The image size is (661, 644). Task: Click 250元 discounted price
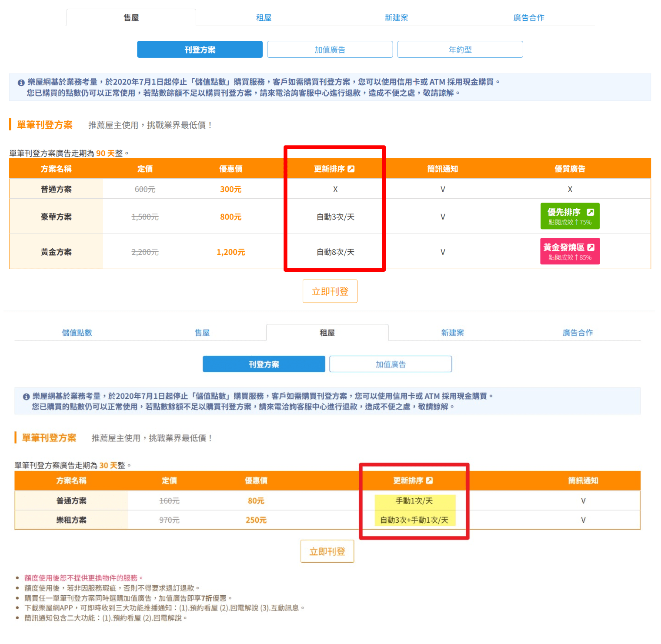point(256,520)
